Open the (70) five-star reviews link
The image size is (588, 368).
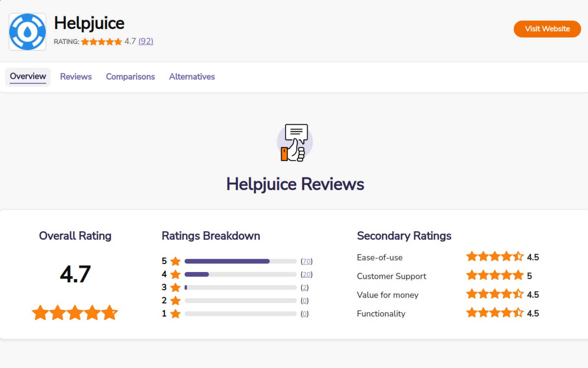(x=306, y=261)
